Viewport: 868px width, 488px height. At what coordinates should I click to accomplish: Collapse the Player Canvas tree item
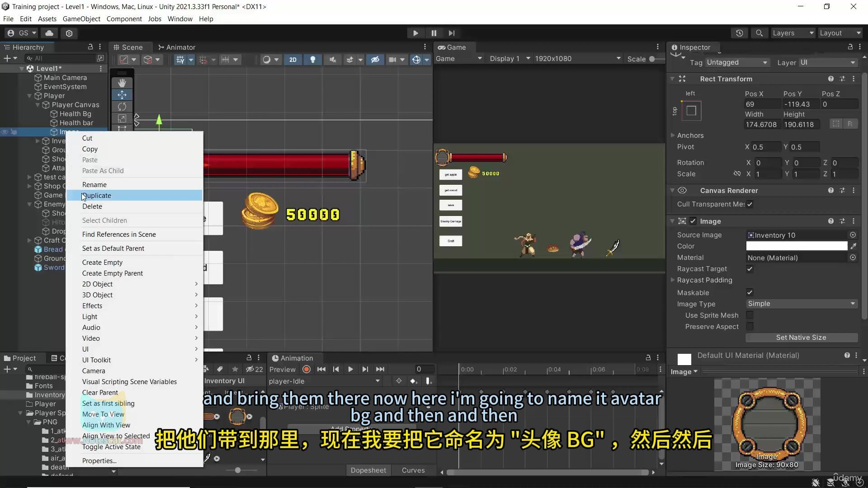38,105
